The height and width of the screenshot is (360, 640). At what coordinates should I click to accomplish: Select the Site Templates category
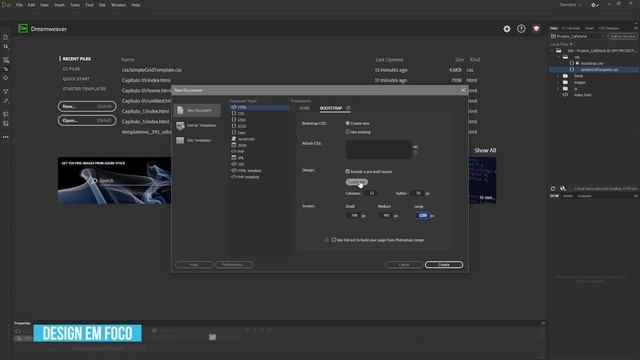[197, 140]
